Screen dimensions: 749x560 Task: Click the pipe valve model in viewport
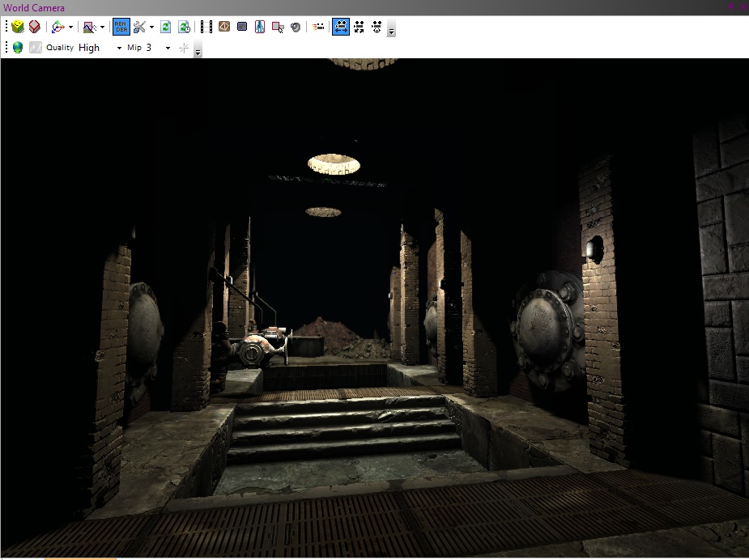[261, 347]
